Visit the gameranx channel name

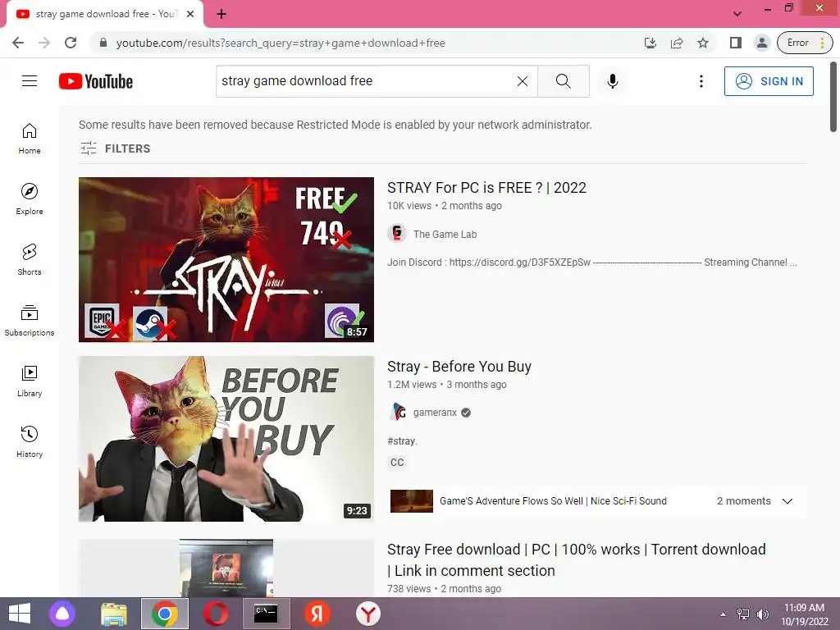(435, 413)
